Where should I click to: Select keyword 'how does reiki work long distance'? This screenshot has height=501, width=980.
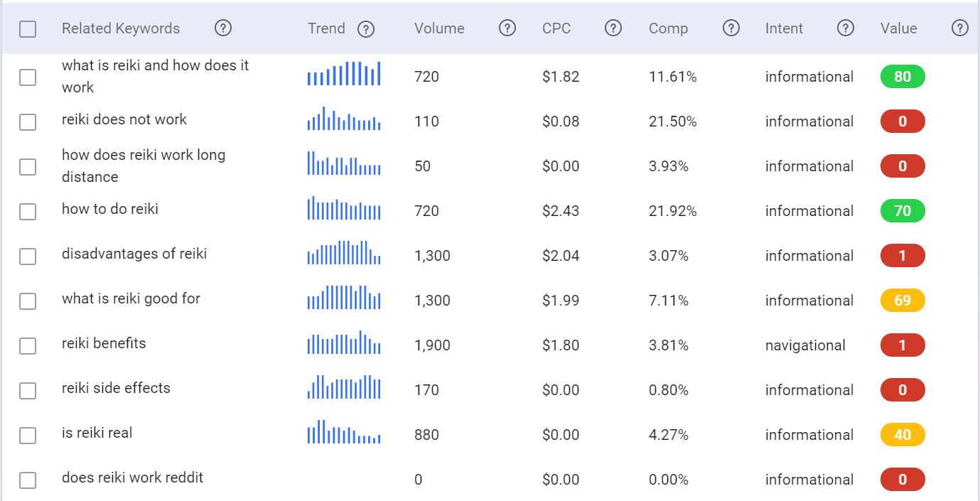pyautogui.click(x=144, y=166)
